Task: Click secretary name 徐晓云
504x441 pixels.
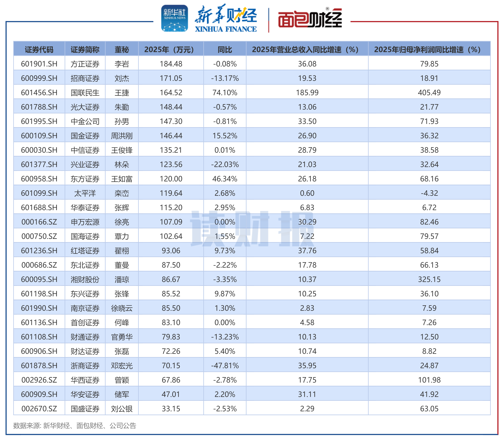Action: [122, 308]
